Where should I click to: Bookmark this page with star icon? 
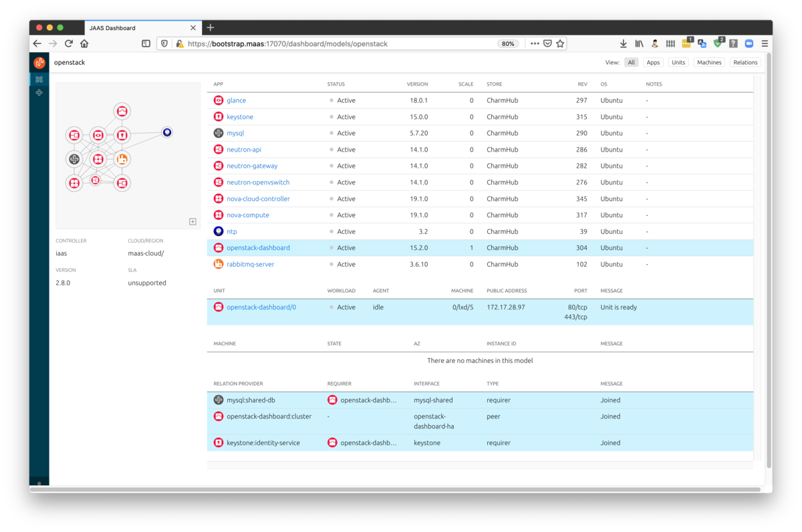pyautogui.click(x=560, y=43)
